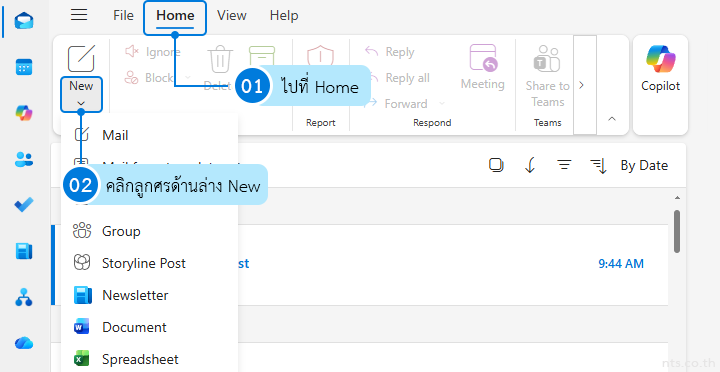Click the Select mode icon in the list header
The height and width of the screenshot is (372, 720).
pyautogui.click(x=496, y=165)
